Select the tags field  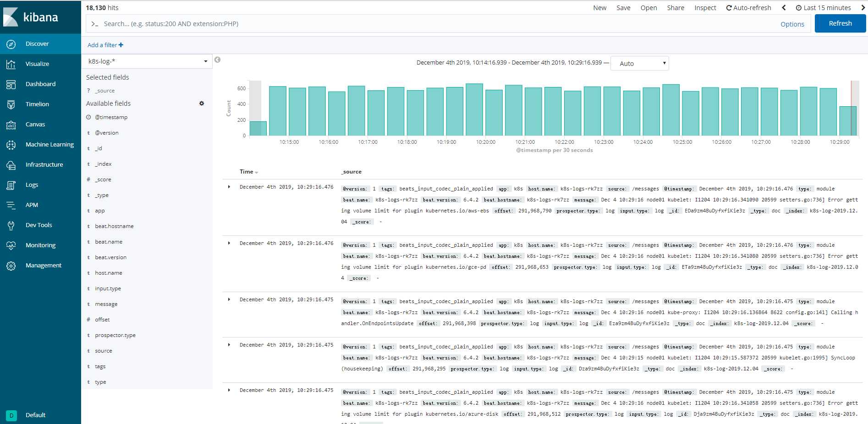coord(100,366)
